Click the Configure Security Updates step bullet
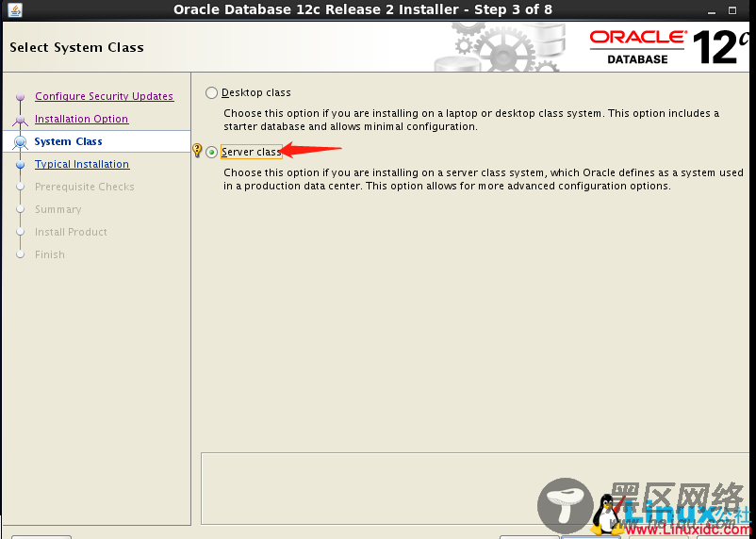The image size is (756, 539). point(20,96)
